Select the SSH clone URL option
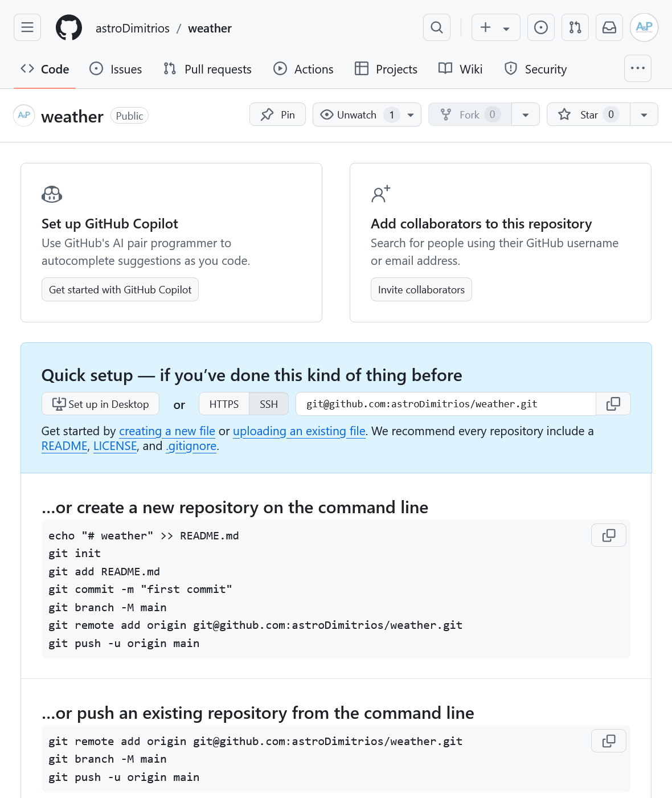Viewport: 672px width, 798px height. point(269,404)
